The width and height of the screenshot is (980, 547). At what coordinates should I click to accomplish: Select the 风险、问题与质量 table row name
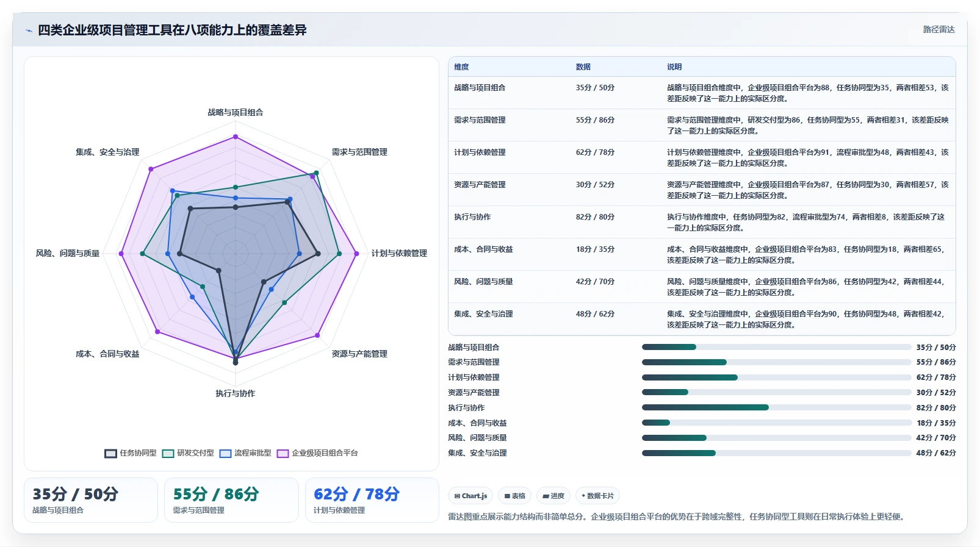(x=483, y=282)
